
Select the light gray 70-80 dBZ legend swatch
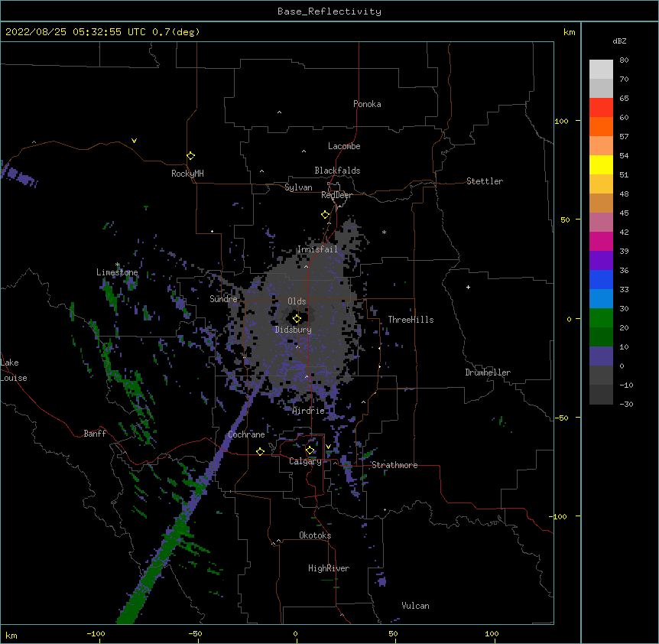click(x=601, y=69)
